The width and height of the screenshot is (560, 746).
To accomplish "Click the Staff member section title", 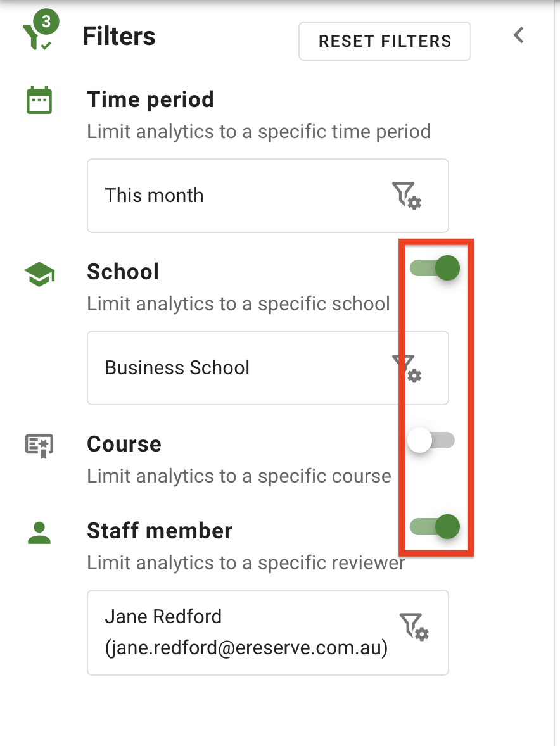I will coord(160,531).
